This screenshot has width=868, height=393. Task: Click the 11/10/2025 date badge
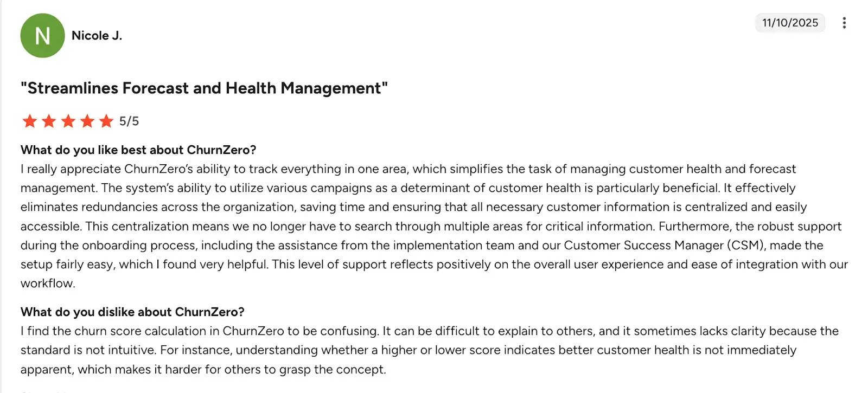(x=789, y=23)
